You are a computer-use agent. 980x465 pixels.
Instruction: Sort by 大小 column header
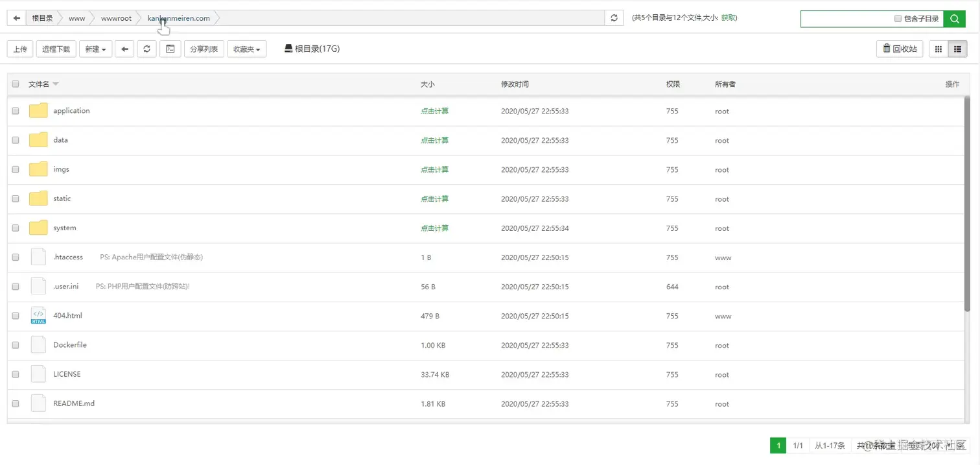click(x=428, y=84)
